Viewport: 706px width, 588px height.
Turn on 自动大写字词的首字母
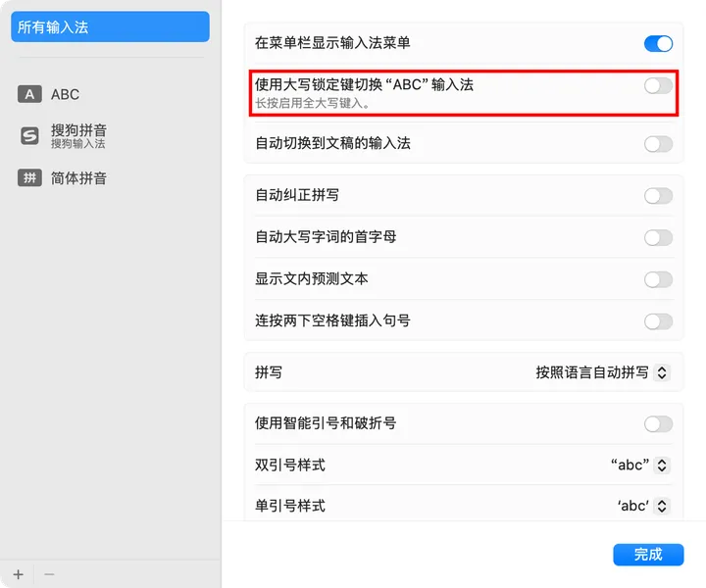click(658, 237)
